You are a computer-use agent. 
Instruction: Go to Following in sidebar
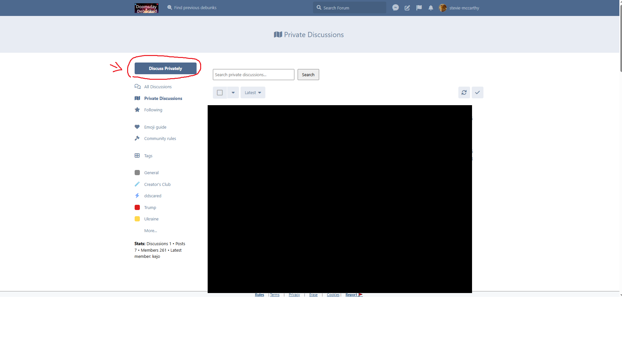(153, 110)
